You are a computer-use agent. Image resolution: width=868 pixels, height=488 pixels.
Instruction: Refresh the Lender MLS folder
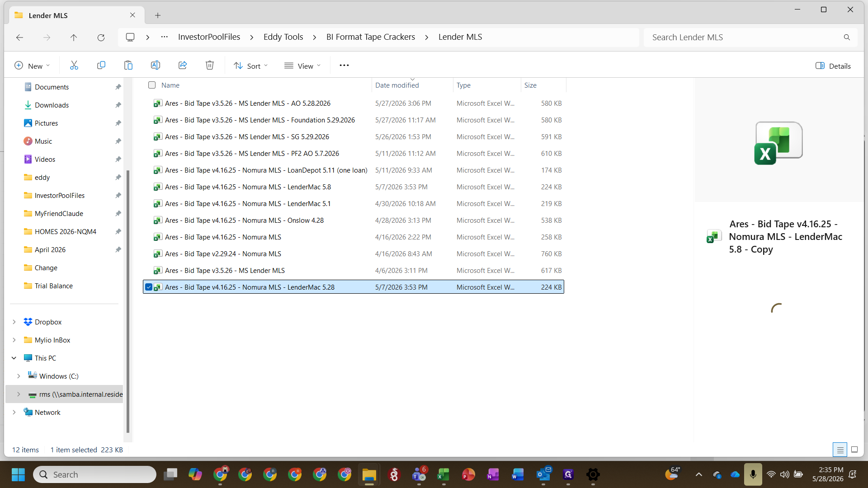101,38
